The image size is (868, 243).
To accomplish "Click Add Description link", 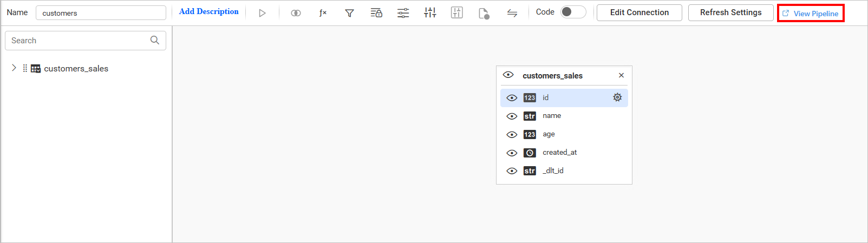I will pyautogui.click(x=208, y=12).
